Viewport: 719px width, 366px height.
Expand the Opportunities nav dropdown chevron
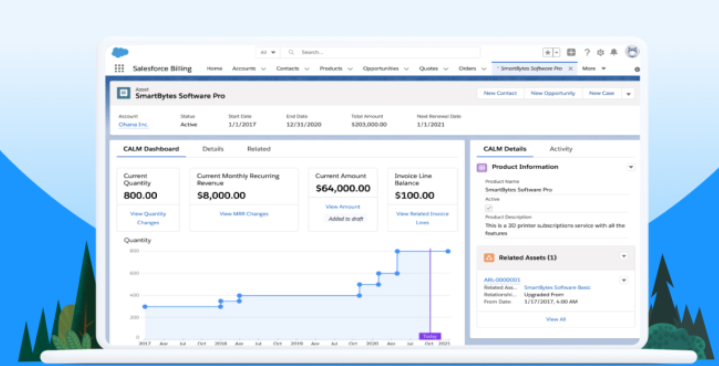(x=406, y=69)
